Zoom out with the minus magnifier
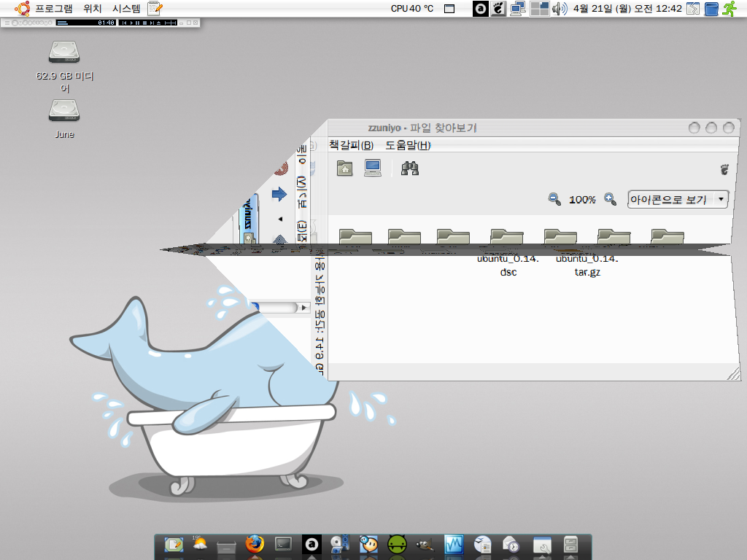 [554, 199]
